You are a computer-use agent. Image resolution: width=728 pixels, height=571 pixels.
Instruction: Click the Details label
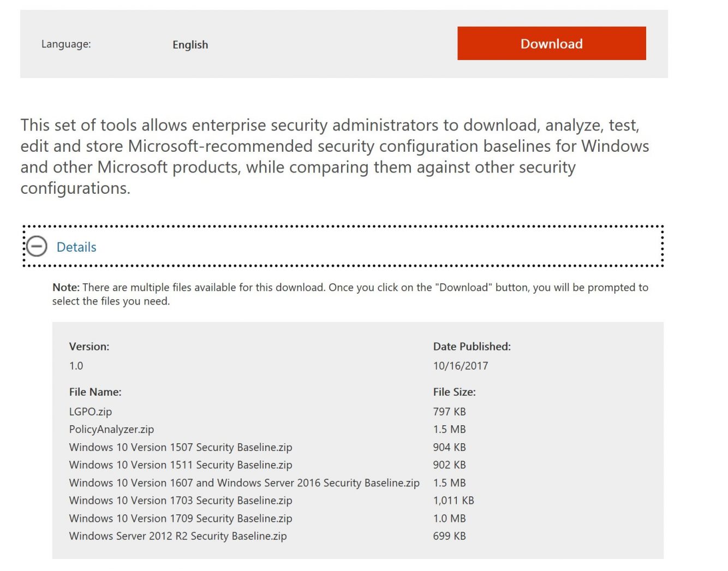point(77,247)
